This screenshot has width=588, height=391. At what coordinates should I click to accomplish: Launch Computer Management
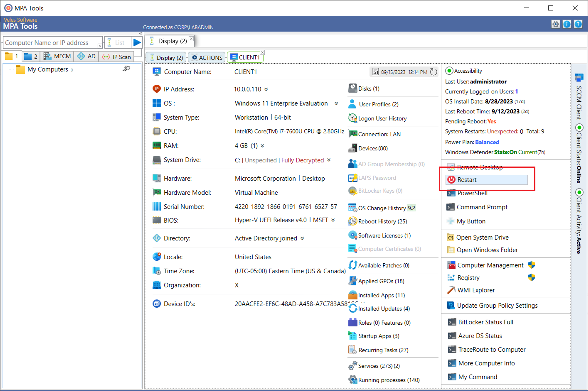pyautogui.click(x=485, y=265)
